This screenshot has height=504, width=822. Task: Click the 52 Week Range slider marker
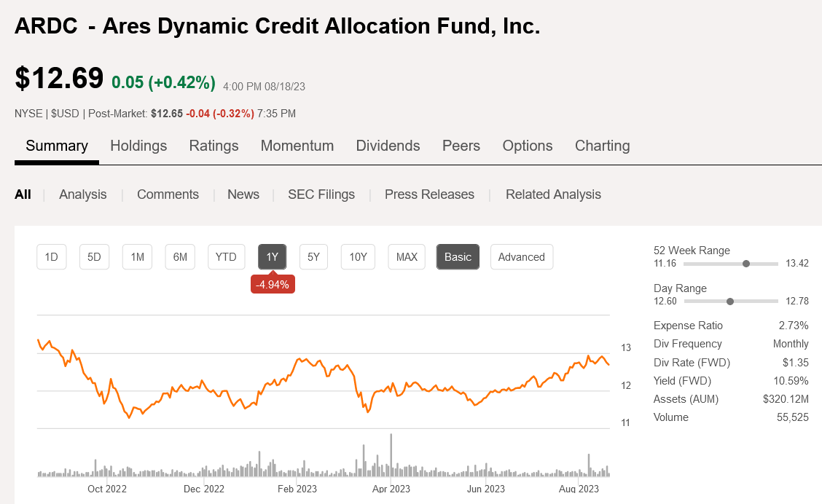pos(746,264)
